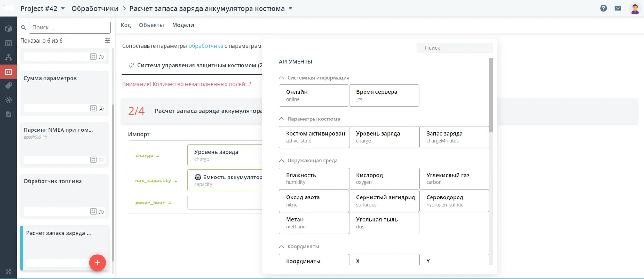Open the cube icon in left sidebar
Image resolution: width=644 pixels, height=279 pixels.
pos(8,29)
